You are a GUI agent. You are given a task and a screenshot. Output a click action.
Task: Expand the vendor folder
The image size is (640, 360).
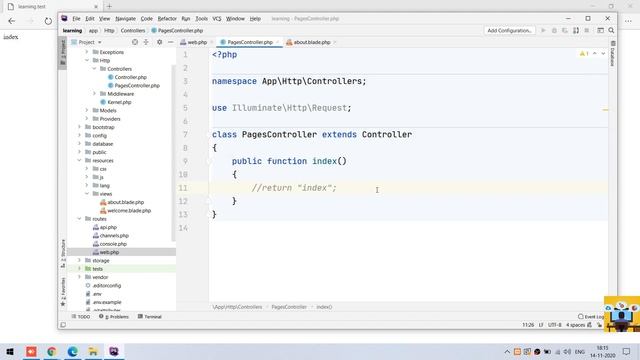[79, 277]
